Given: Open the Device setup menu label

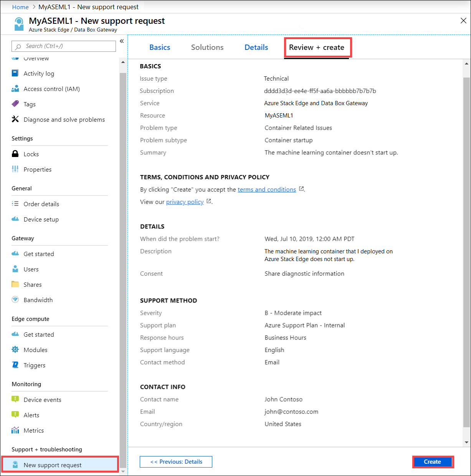Looking at the screenshot, I should click(41, 219).
